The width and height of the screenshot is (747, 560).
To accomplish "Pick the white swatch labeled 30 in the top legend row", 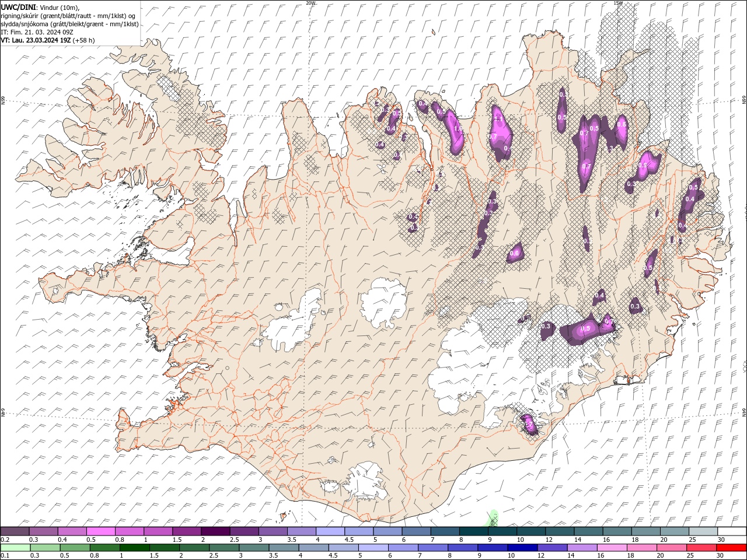I will click(732, 531).
